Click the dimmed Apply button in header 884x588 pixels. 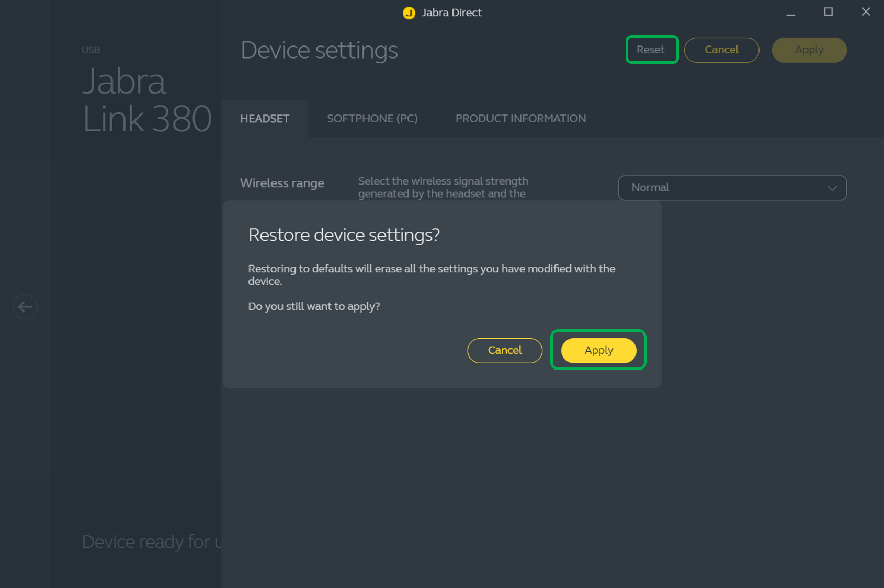pyautogui.click(x=809, y=50)
